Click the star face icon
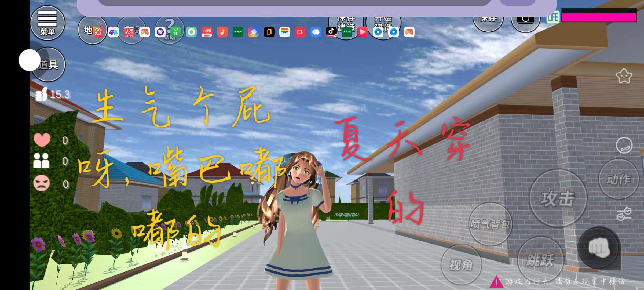The image size is (644, 290). (624, 76)
